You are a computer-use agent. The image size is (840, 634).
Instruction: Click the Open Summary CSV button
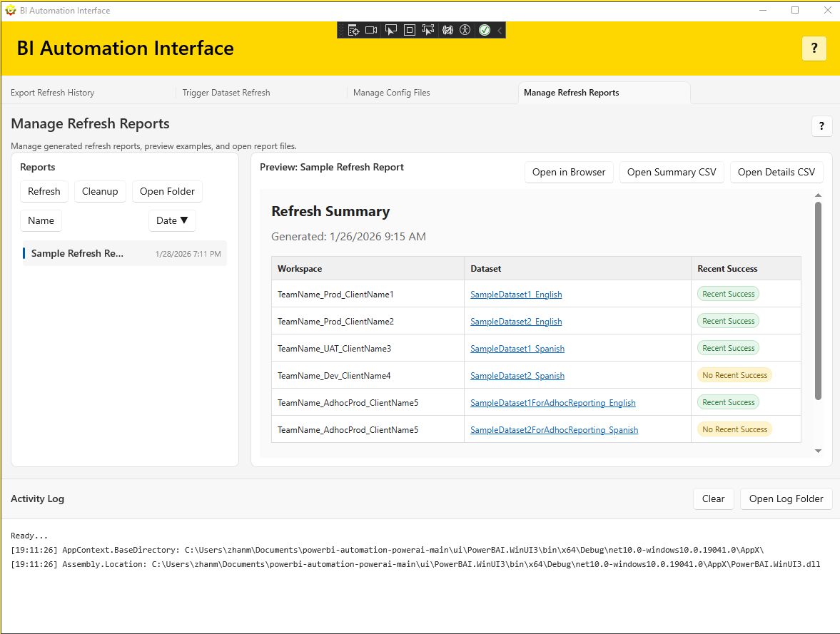[x=671, y=172]
